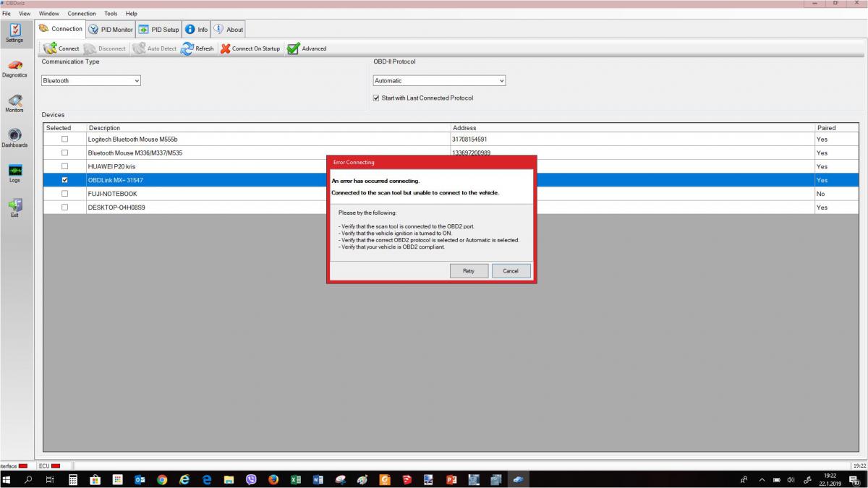Open the Diagnostics sidebar section

click(x=14, y=69)
